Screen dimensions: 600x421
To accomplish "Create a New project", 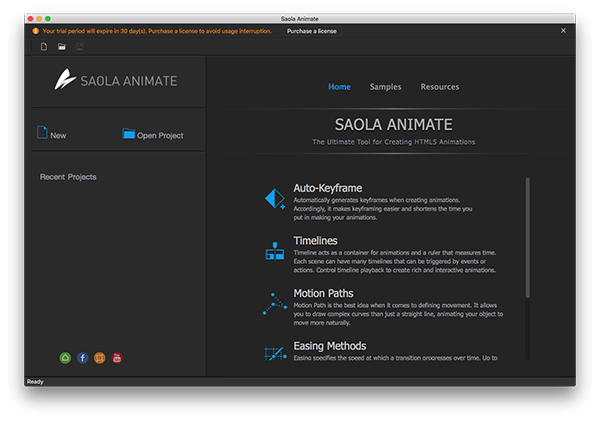I will click(51, 133).
